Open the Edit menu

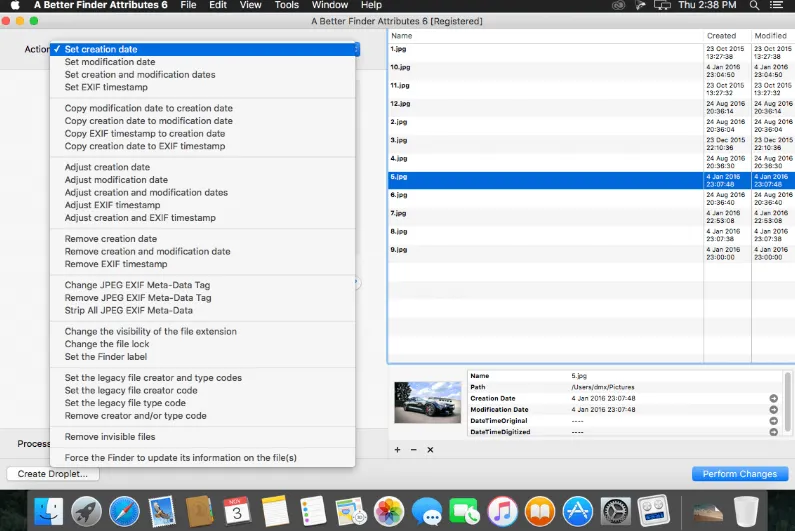pyautogui.click(x=218, y=6)
